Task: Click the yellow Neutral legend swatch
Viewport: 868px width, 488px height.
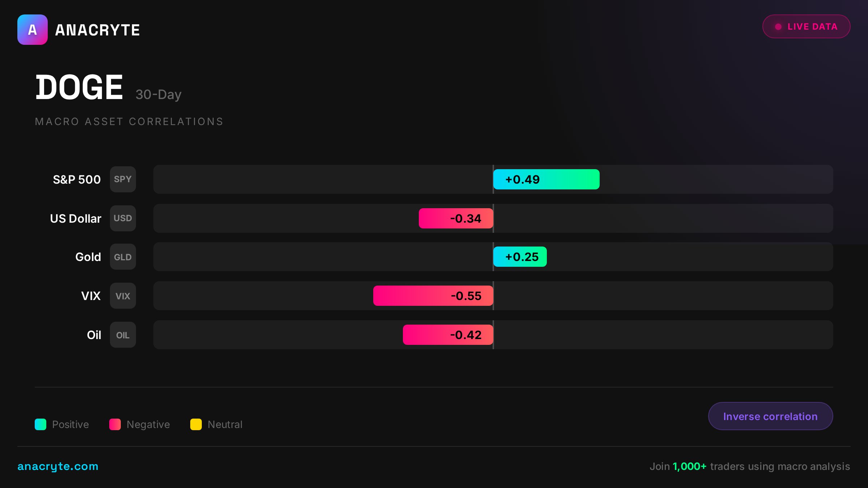Action: 196,424
